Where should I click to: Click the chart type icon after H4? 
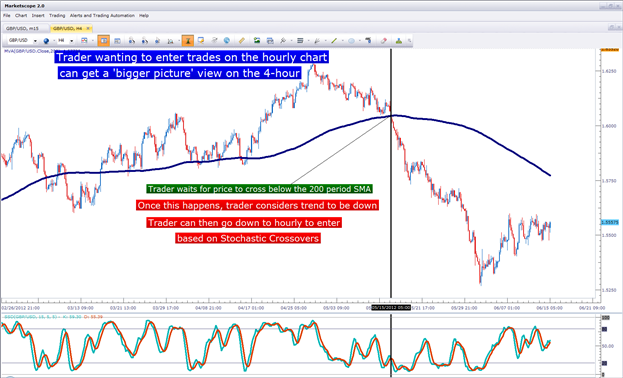point(84,41)
